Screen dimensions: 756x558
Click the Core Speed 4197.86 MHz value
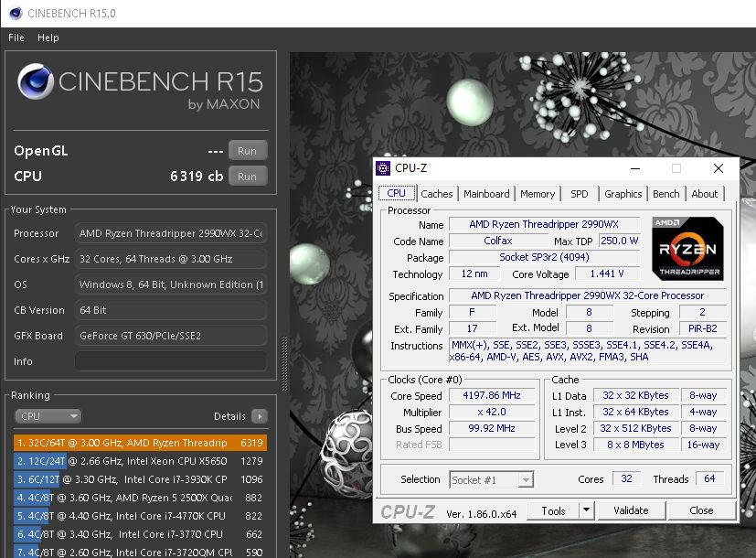coord(492,395)
